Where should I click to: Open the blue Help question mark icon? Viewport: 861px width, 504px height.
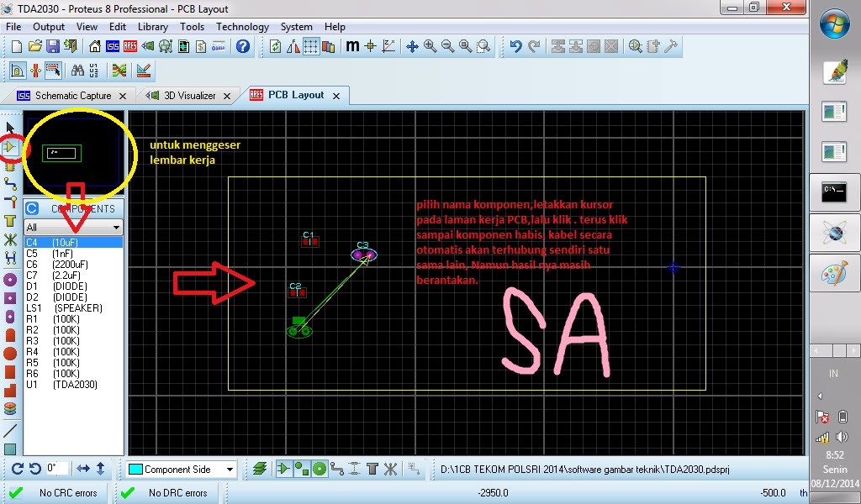point(243,46)
